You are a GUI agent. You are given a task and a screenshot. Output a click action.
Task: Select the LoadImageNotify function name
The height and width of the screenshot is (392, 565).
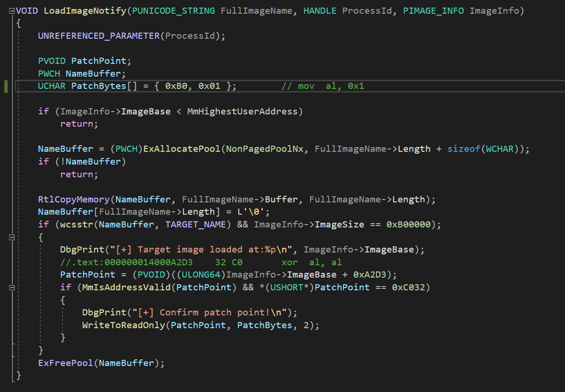pos(85,11)
